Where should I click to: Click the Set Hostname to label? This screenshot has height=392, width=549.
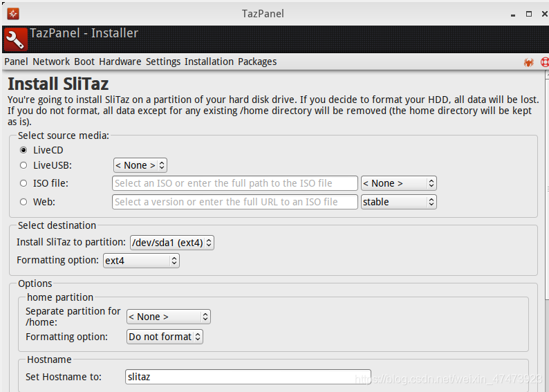(64, 377)
